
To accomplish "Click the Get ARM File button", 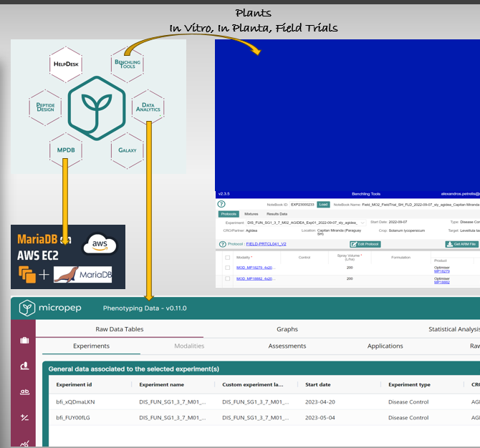I will [x=461, y=244].
